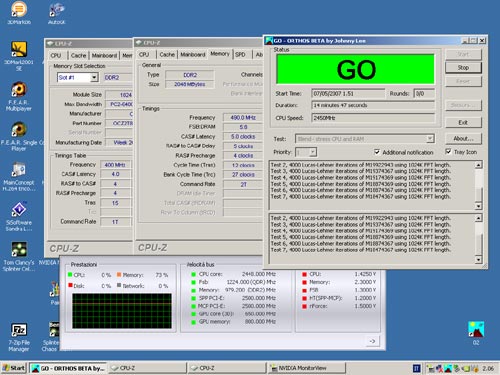The height and width of the screenshot is (375, 500).
Task: Open the Priority dropdown in ORTHOS
Action: pos(313,152)
